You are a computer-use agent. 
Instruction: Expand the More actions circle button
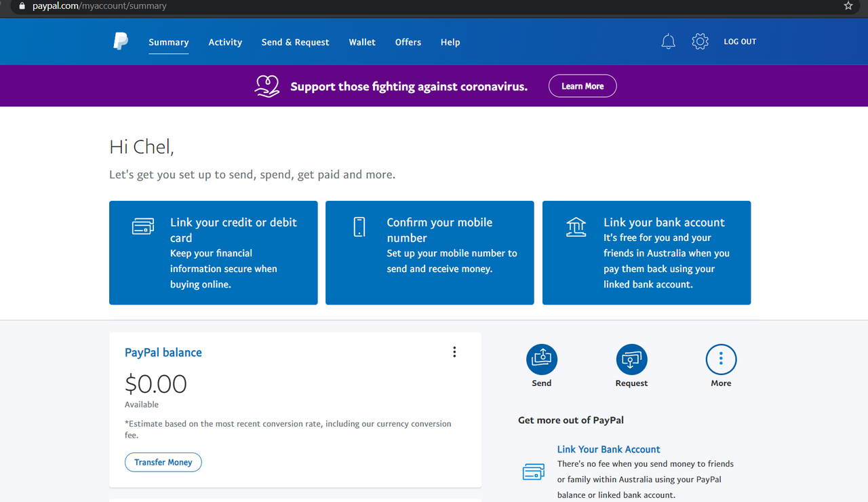tap(721, 360)
